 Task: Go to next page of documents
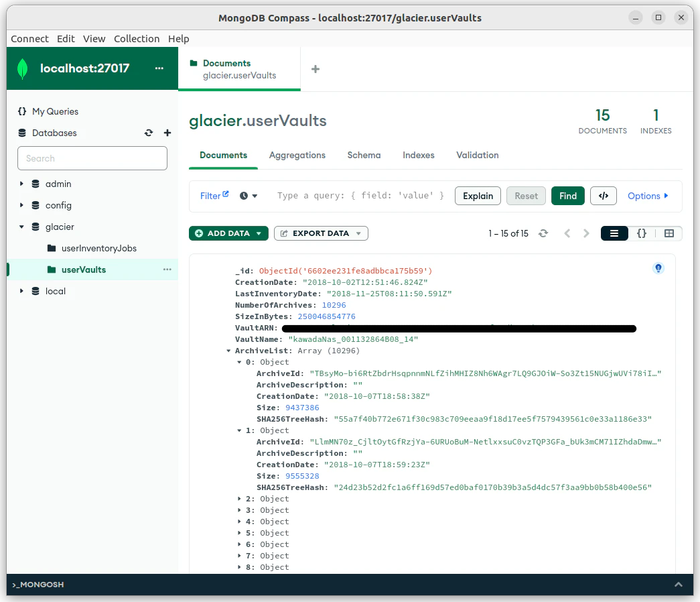(586, 233)
